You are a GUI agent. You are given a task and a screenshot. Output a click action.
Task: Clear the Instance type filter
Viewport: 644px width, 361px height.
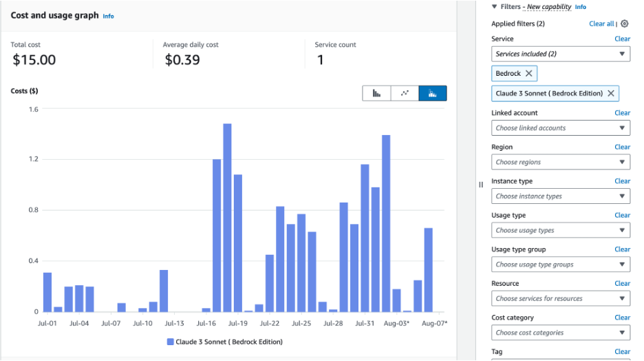[x=622, y=181]
